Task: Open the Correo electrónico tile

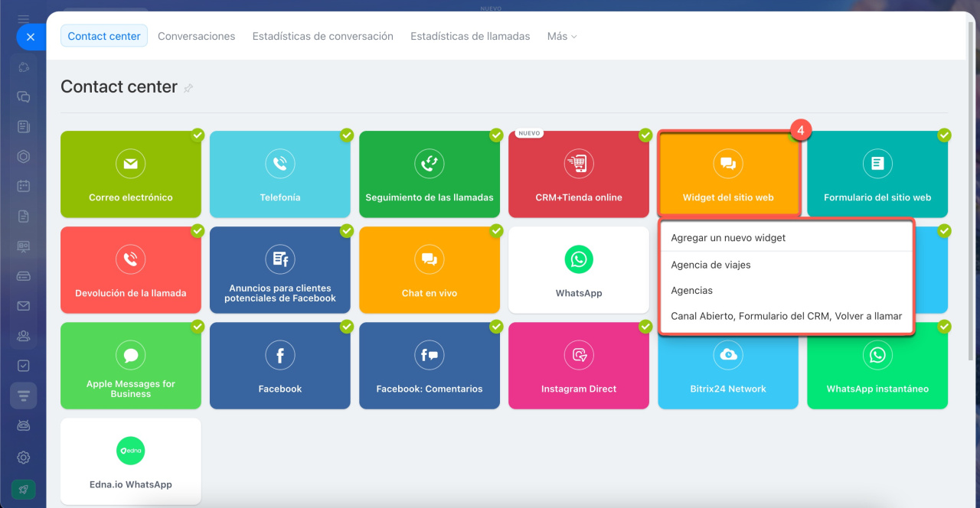Action: tap(131, 174)
